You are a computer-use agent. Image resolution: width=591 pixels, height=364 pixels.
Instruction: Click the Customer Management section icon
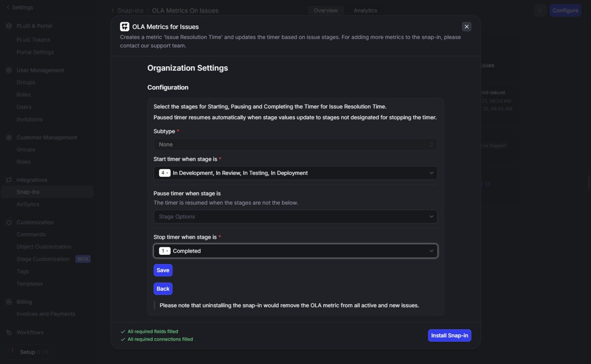coord(9,138)
